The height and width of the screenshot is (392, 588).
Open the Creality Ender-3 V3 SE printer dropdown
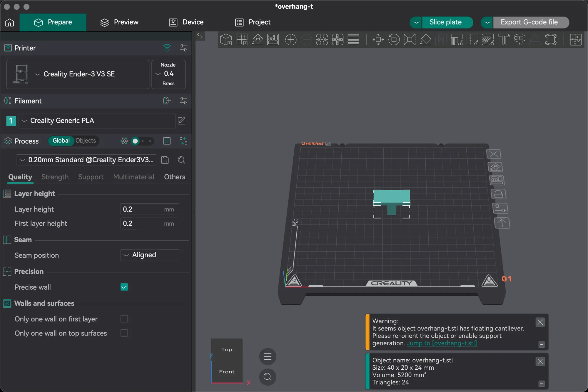pos(78,74)
